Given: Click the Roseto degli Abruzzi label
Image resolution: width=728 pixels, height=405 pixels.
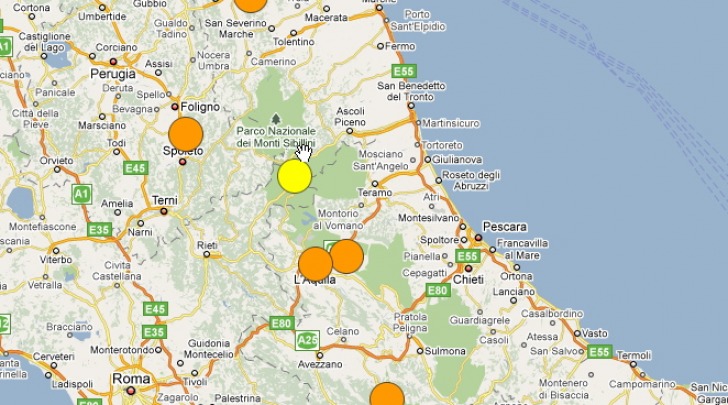Looking at the screenshot, I should coord(471,181).
